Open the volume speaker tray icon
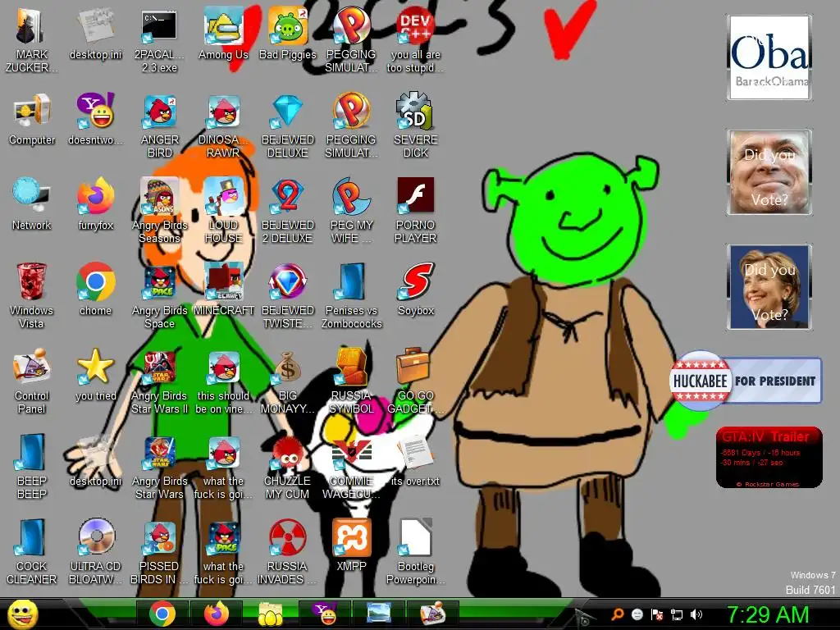 point(696,614)
